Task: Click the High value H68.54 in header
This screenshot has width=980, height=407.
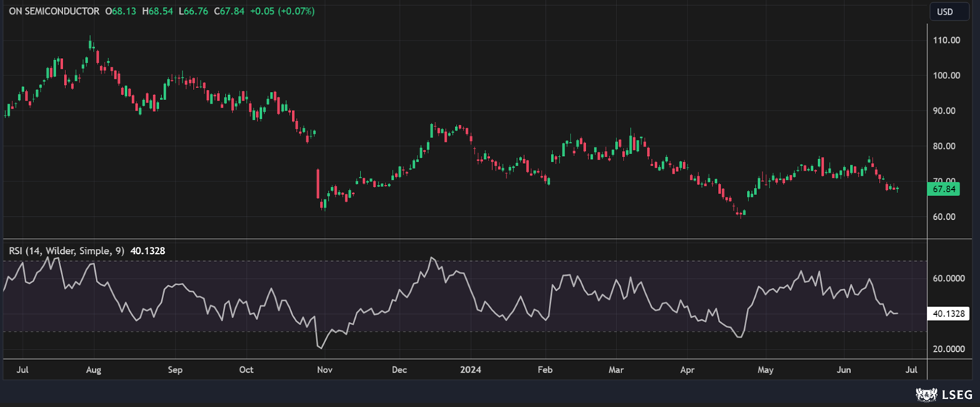Action: (x=158, y=12)
